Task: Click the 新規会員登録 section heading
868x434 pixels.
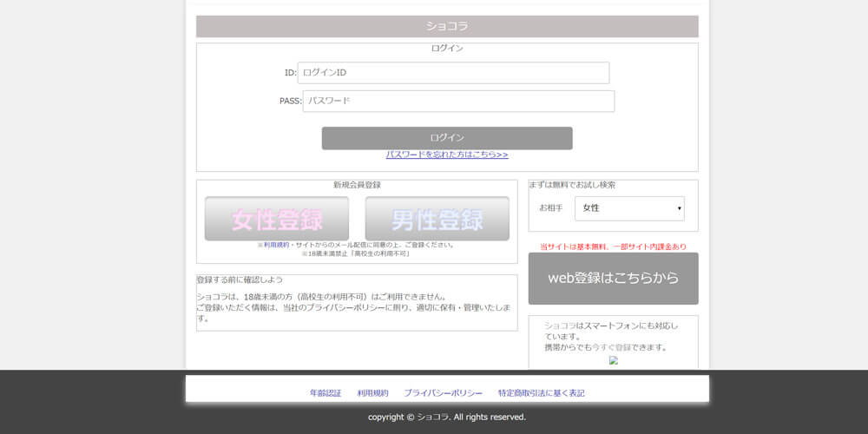Action: 357,185
